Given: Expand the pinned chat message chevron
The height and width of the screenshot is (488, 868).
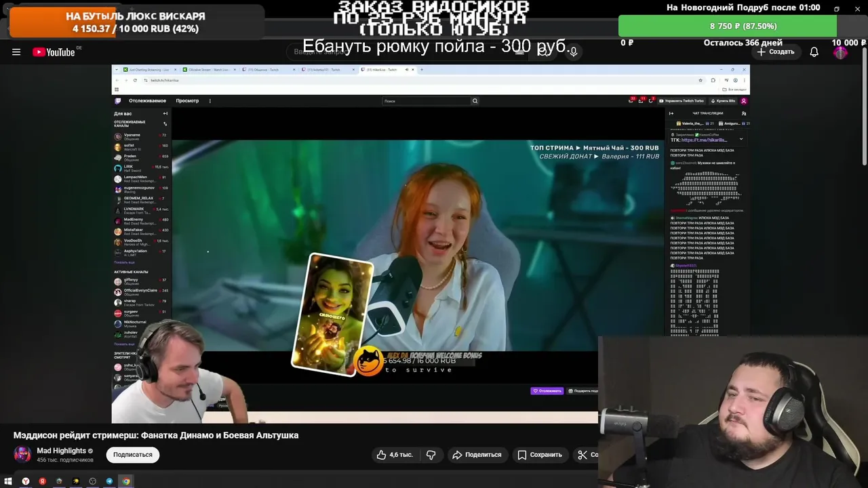Looking at the screenshot, I should tap(741, 139).
